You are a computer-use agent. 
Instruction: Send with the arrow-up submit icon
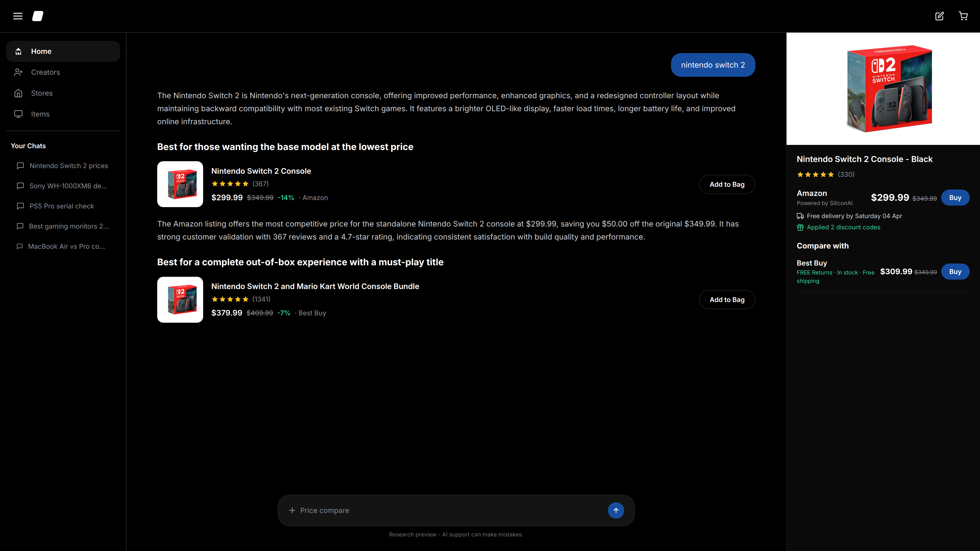pos(616,510)
